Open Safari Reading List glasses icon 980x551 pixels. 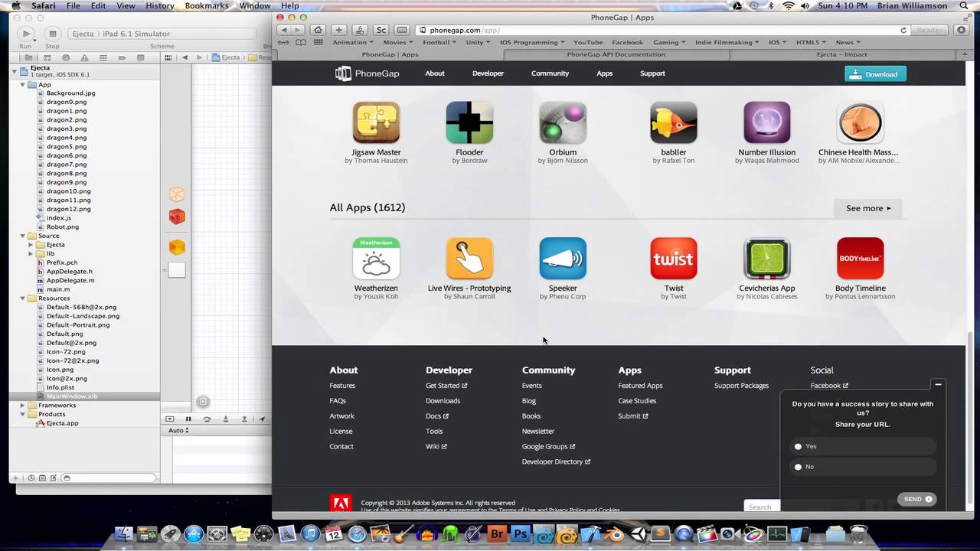[x=283, y=42]
